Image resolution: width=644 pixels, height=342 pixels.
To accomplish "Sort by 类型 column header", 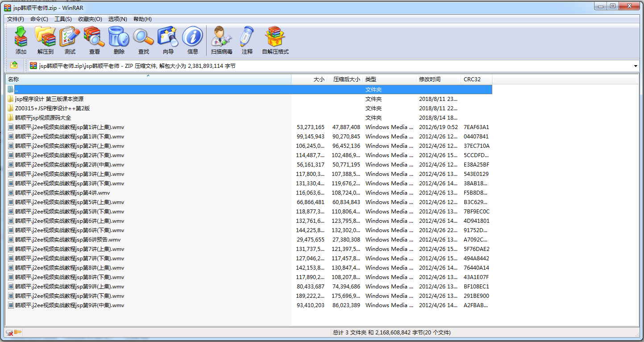I will click(389, 79).
